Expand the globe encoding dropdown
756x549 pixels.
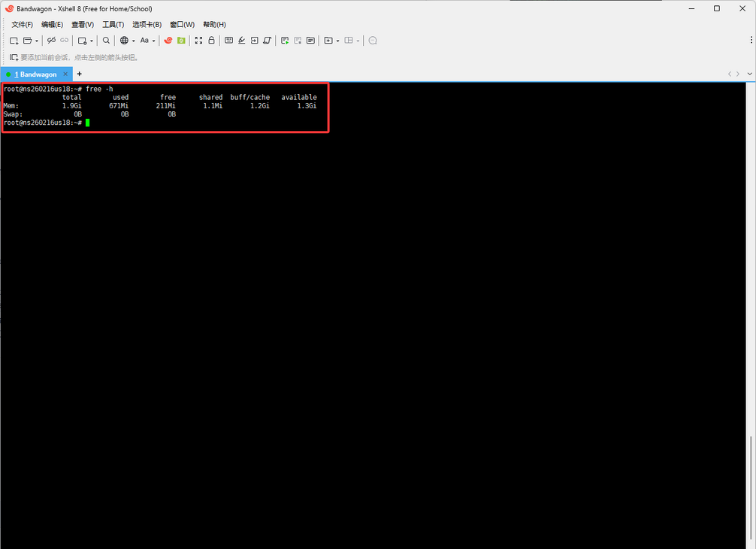pyautogui.click(x=133, y=41)
